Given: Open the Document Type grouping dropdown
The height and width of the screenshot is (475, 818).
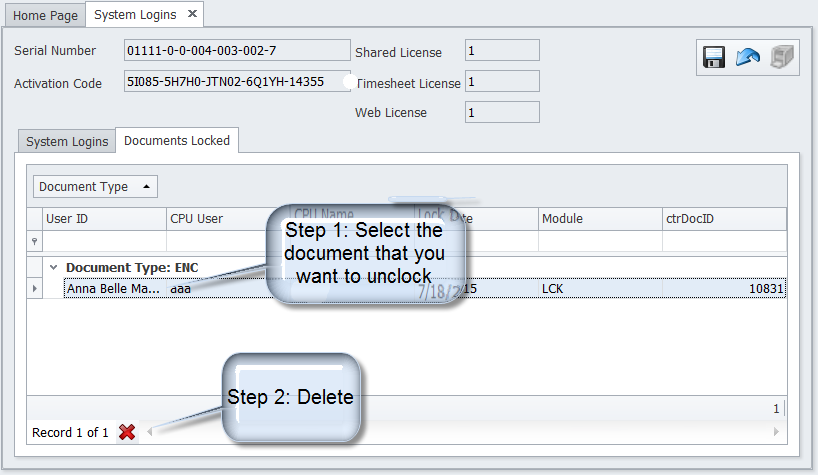Looking at the screenshot, I should pyautogui.click(x=95, y=187).
